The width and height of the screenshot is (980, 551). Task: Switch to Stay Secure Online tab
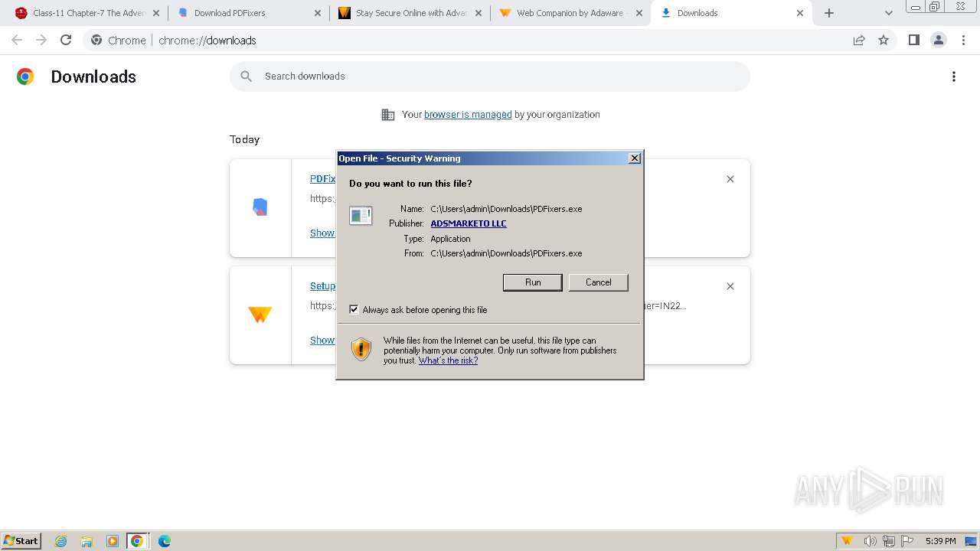410,13
